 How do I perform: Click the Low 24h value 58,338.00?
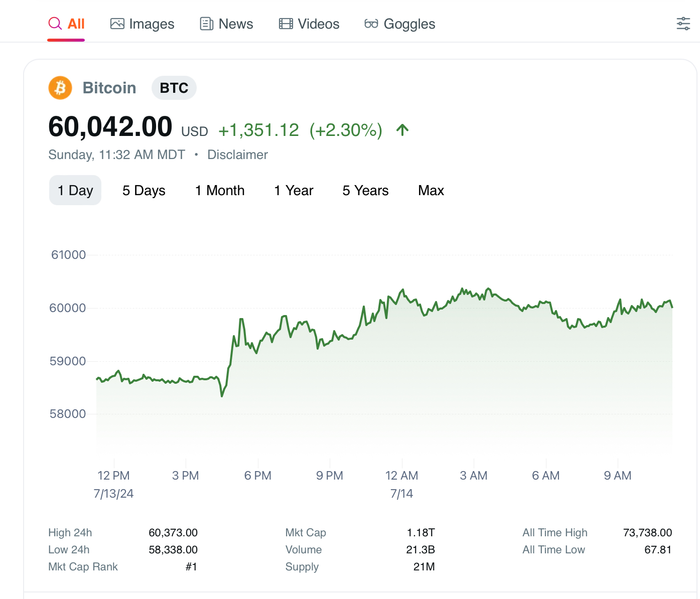tap(173, 549)
